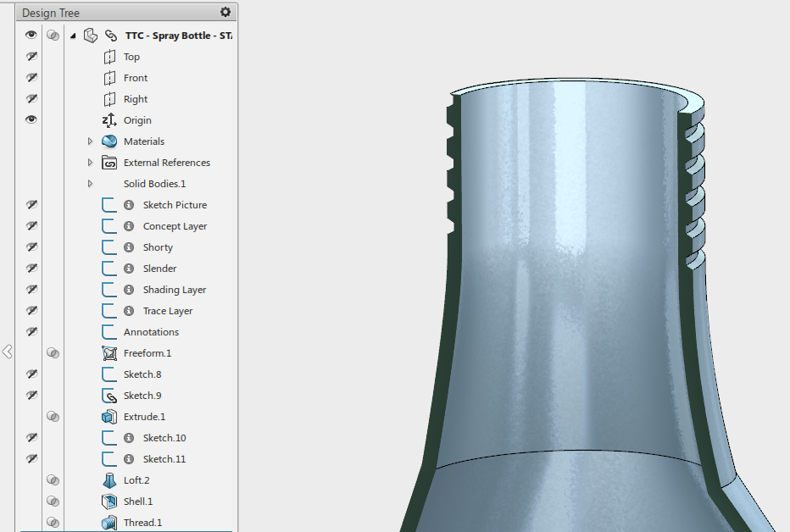Click the Materials icon in tree
This screenshot has width=790, height=532.
pos(108,141)
